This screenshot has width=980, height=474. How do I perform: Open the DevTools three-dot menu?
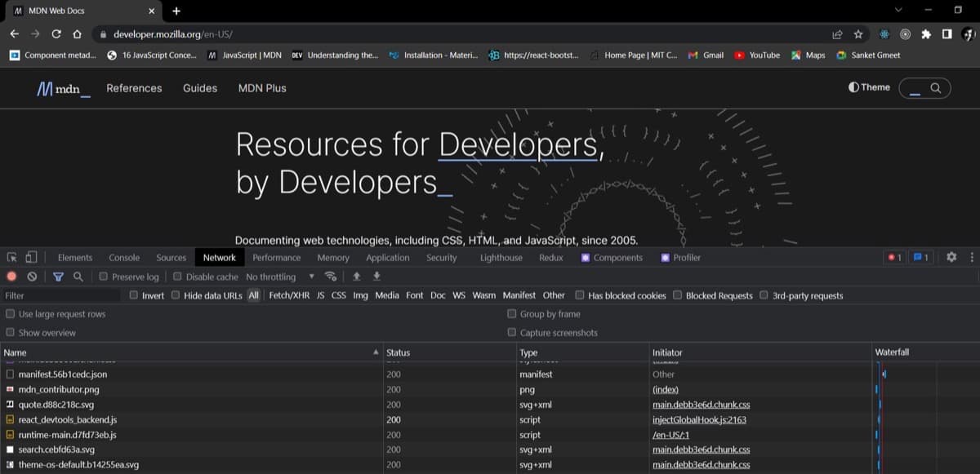click(x=971, y=257)
